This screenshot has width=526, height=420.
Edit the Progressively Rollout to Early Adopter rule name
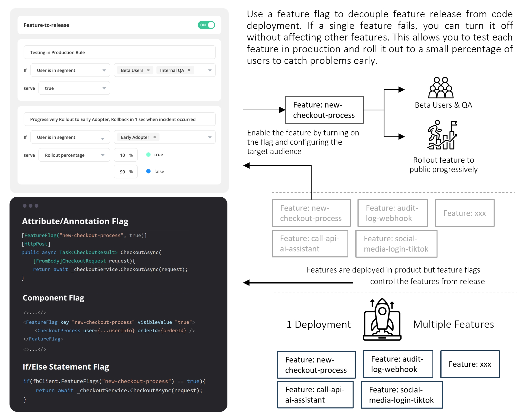point(120,119)
